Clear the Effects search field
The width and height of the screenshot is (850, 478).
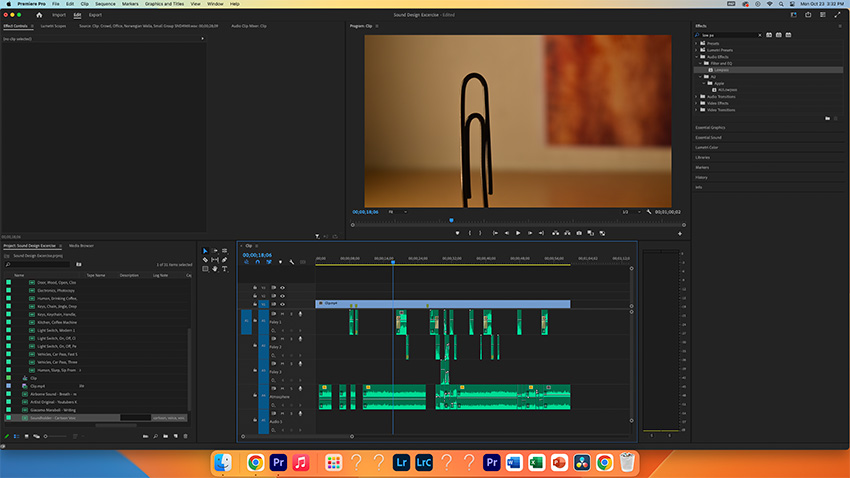pyautogui.click(x=758, y=34)
